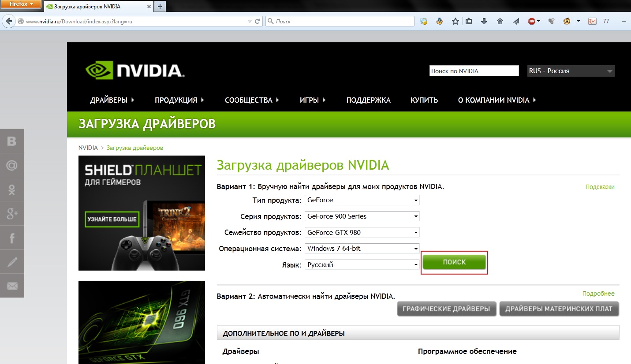This screenshot has width=631, height=364.
Task: Expand the 'Серия продуктов' dropdown
Action: (362, 216)
